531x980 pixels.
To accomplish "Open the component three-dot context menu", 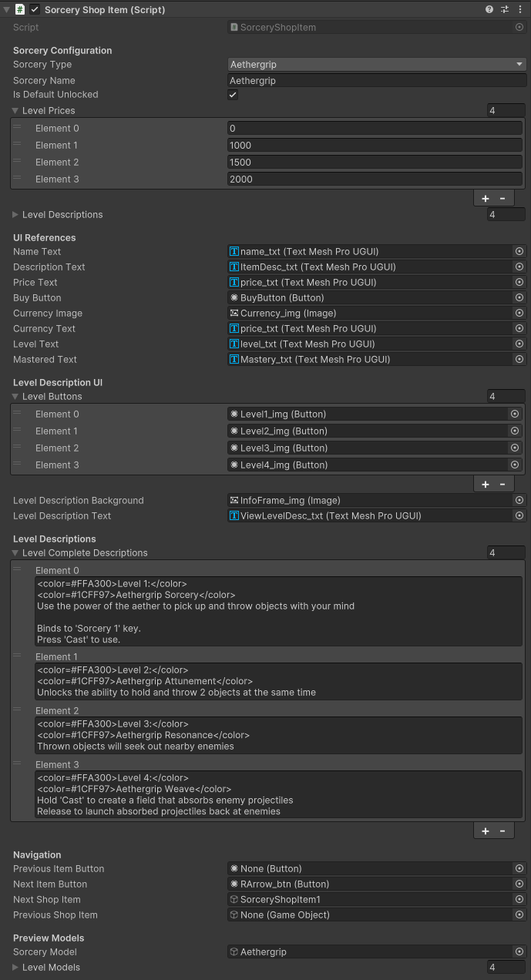I will click(520, 10).
